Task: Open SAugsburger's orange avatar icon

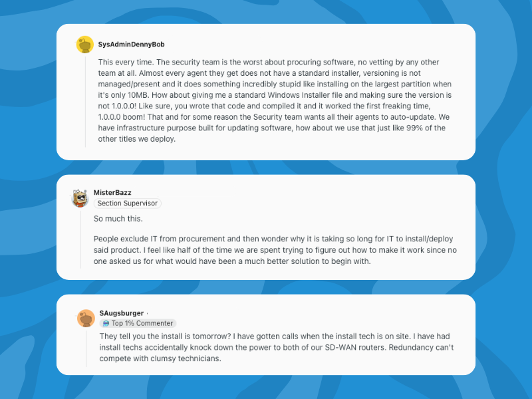Action: pyautogui.click(x=86, y=319)
